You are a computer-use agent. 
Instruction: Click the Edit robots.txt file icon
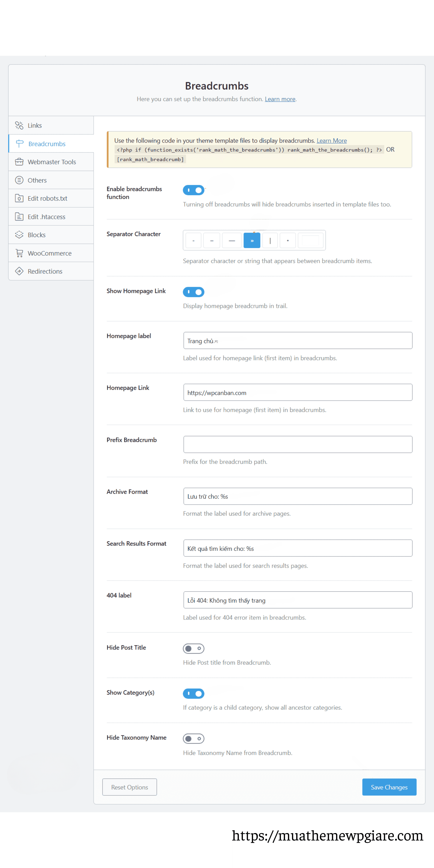(19, 198)
